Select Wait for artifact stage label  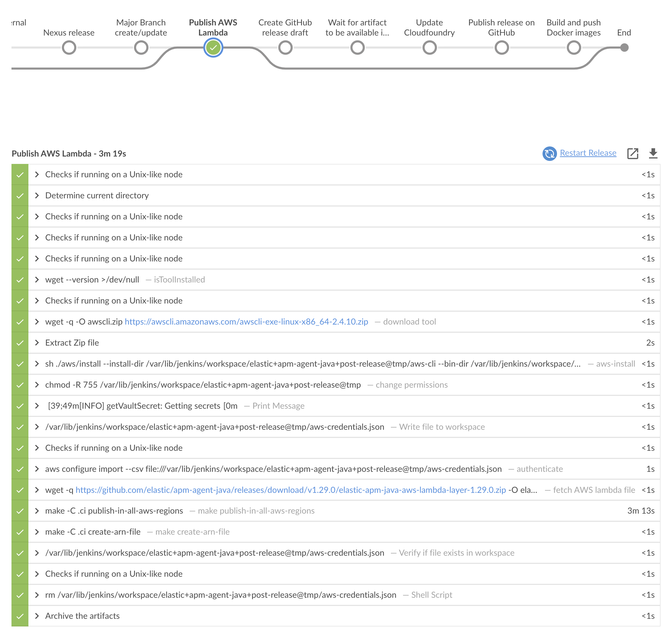(357, 28)
